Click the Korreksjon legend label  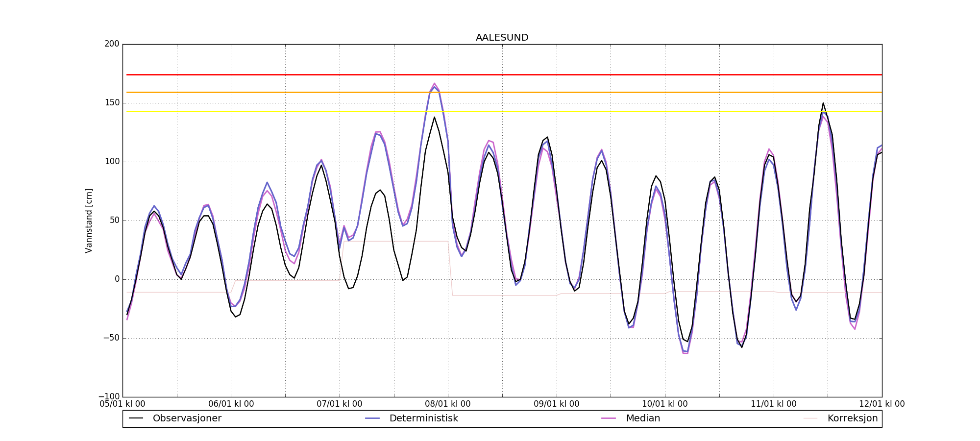[x=852, y=418]
